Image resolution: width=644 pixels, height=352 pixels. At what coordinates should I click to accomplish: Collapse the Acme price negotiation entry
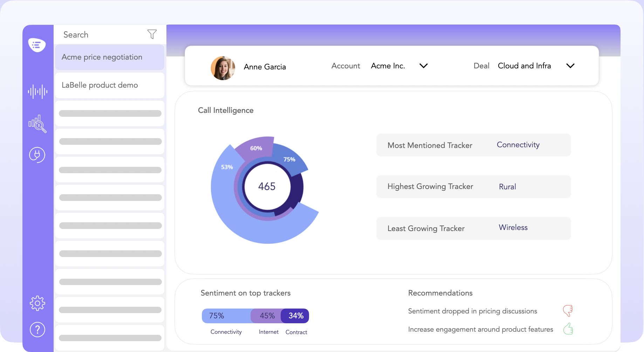pos(109,57)
